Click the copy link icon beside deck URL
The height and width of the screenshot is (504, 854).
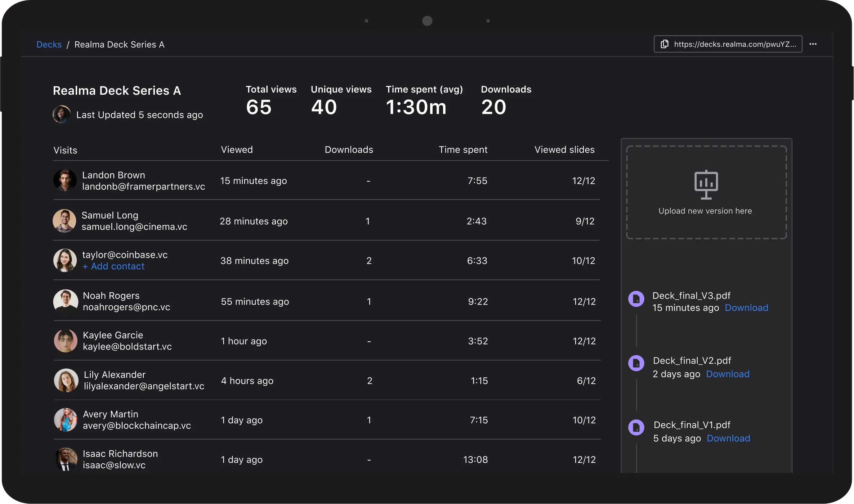pyautogui.click(x=664, y=44)
